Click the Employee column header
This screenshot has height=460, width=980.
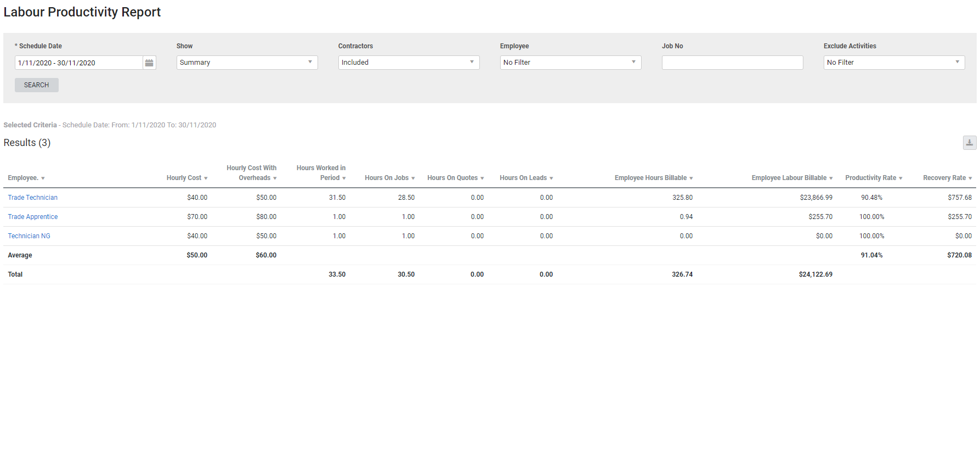point(23,178)
